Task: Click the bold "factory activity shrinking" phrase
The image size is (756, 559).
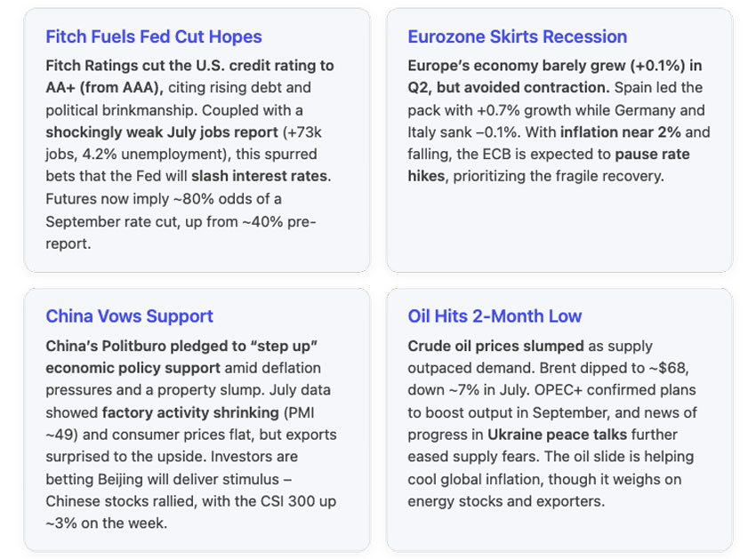Action: (x=173, y=411)
